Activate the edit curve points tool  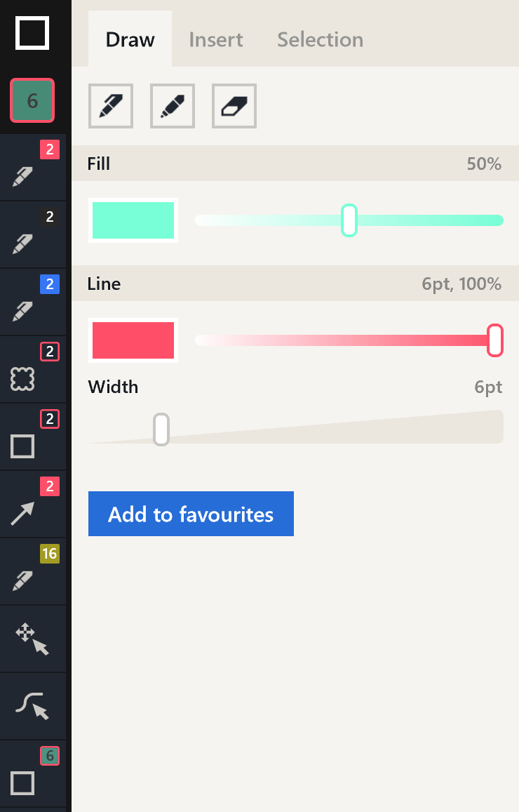pyautogui.click(x=33, y=707)
